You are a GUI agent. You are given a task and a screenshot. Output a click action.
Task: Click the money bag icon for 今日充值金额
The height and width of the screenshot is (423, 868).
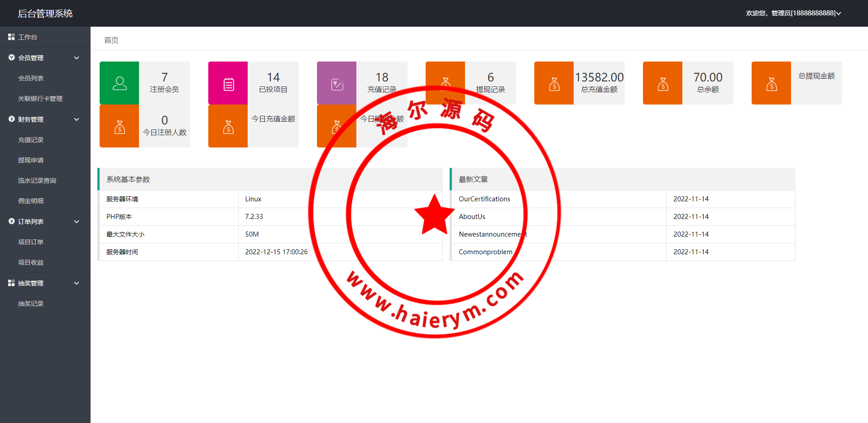coord(228,126)
